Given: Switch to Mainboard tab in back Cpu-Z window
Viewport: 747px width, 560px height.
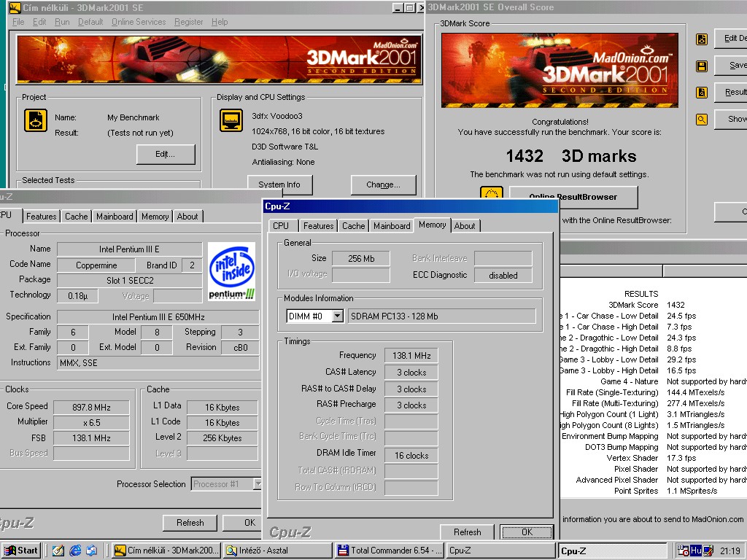Looking at the screenshot, I should (x=115, y=216).
